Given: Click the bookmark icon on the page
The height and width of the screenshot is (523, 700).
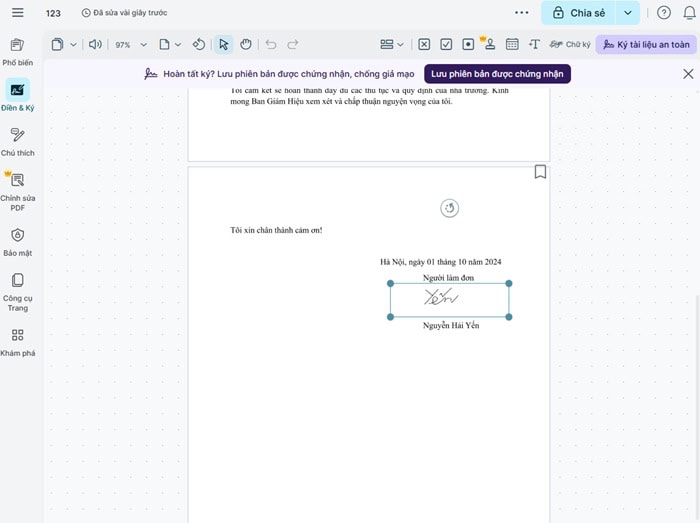Looking at the screenshot, I should pos(540,172).
